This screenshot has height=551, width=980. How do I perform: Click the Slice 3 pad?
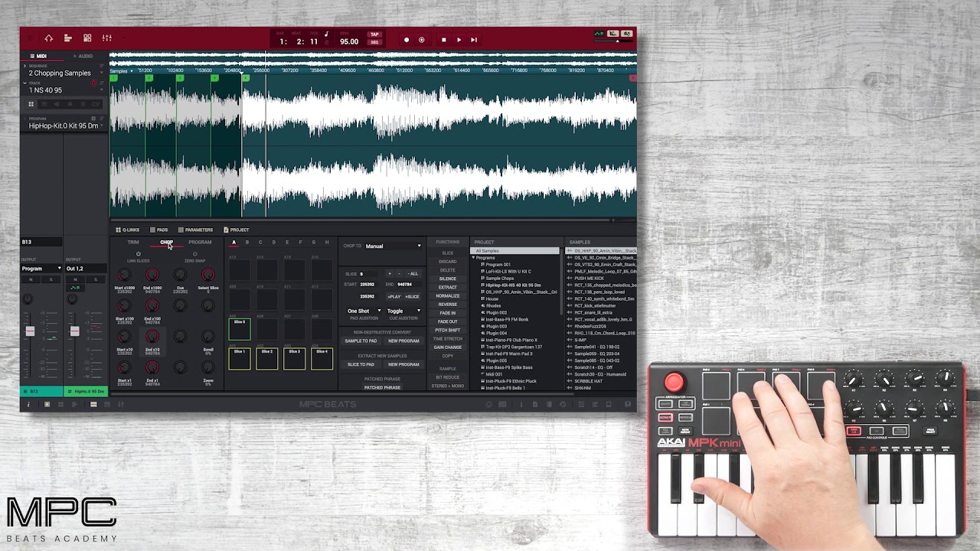click(295, 358)
